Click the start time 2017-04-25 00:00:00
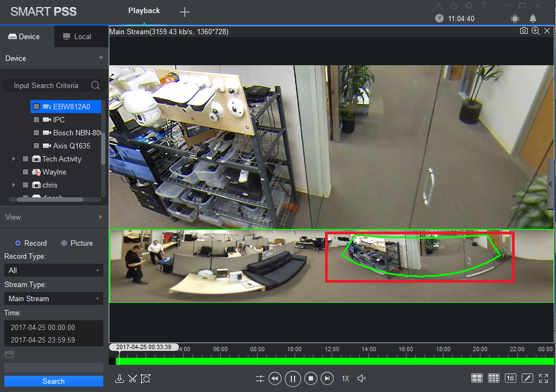 (43, 327)
